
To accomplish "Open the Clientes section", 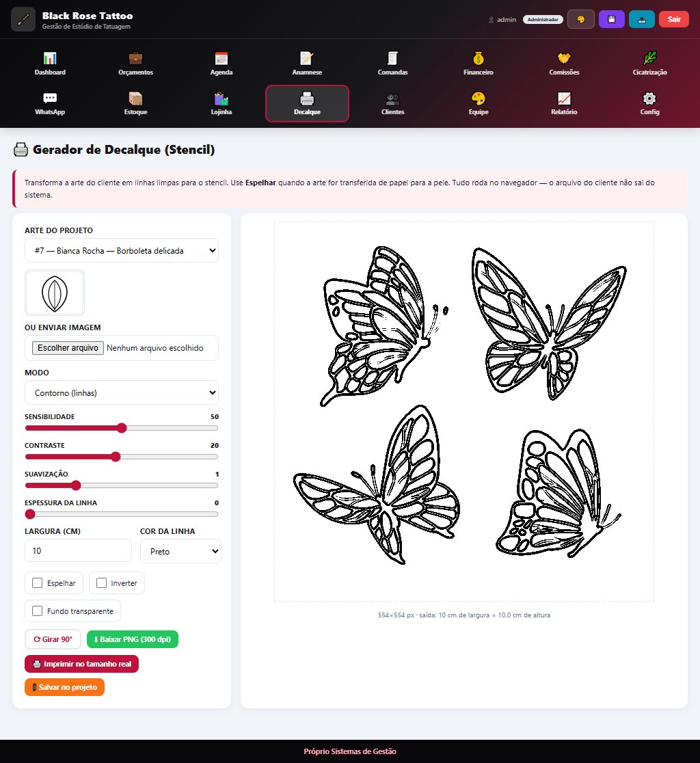I will pos(392,104).
